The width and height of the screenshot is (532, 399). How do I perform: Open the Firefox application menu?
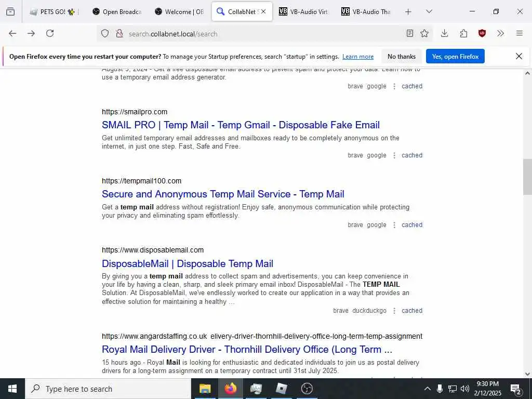[520, 33]
